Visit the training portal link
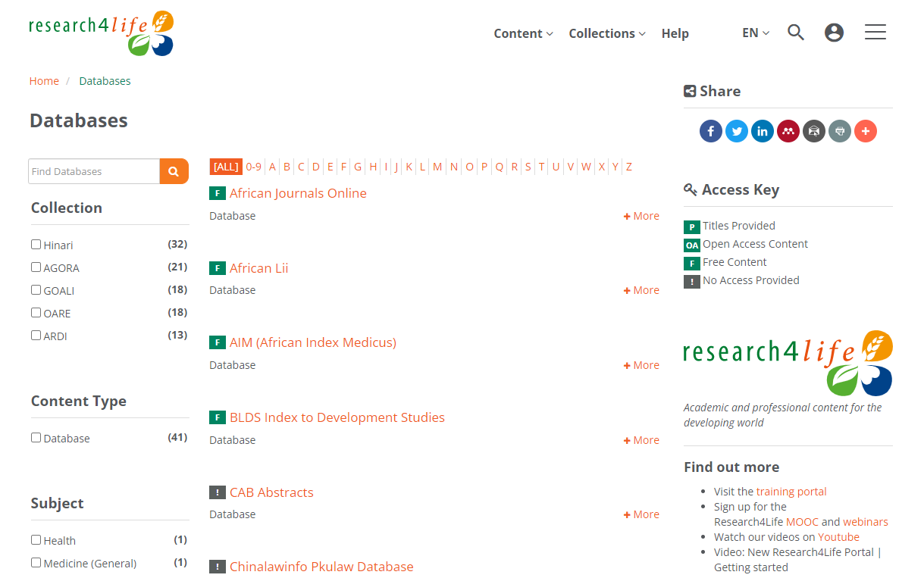This screenshot has height=578, width=924. click(791, 492)
